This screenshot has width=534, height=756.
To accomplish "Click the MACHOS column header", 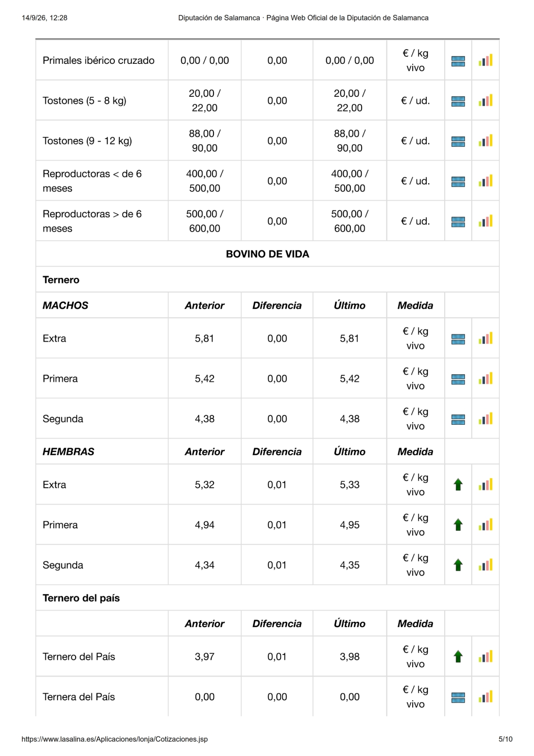I will point(65,305).
